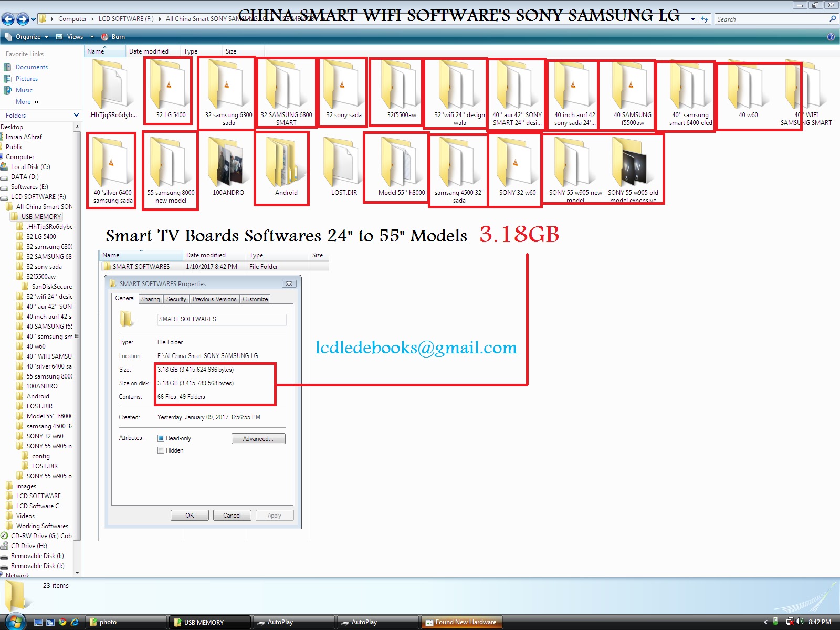Open Documents from Favorite Links
840x630 pixels.
coord(32,67)
